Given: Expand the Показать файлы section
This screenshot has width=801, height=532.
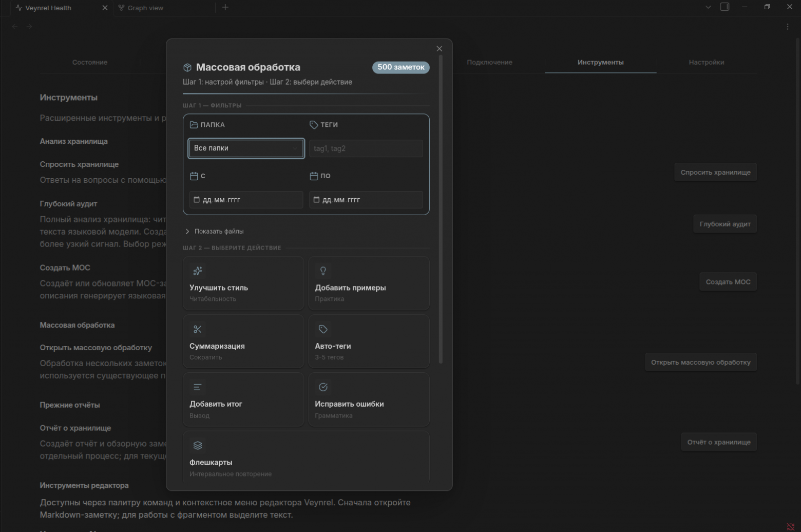Looking at the screenshot, I should click(214, 232).
